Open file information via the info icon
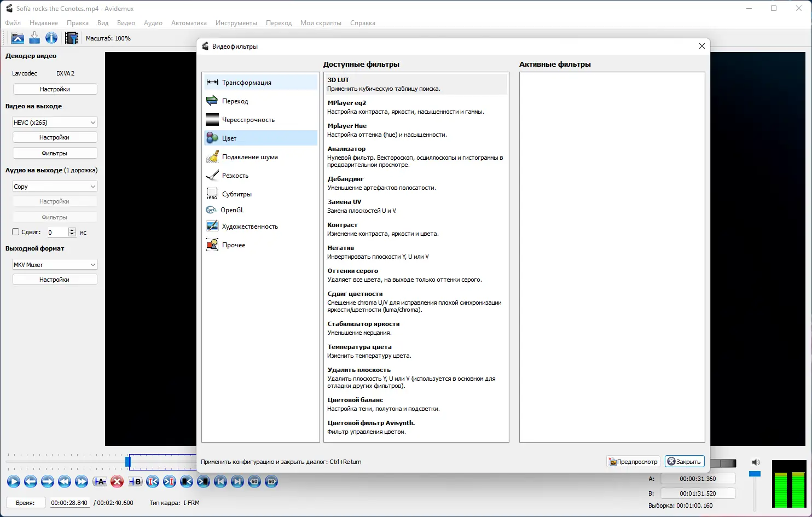 tap(51, 38)
